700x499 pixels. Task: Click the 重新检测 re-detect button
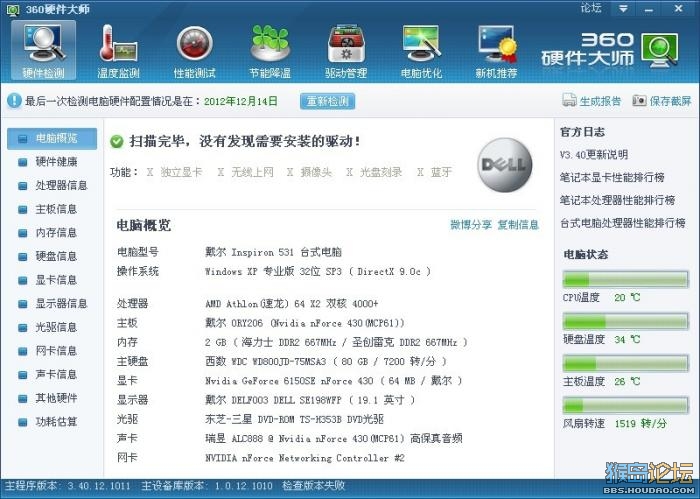click(x=327, y=101)
